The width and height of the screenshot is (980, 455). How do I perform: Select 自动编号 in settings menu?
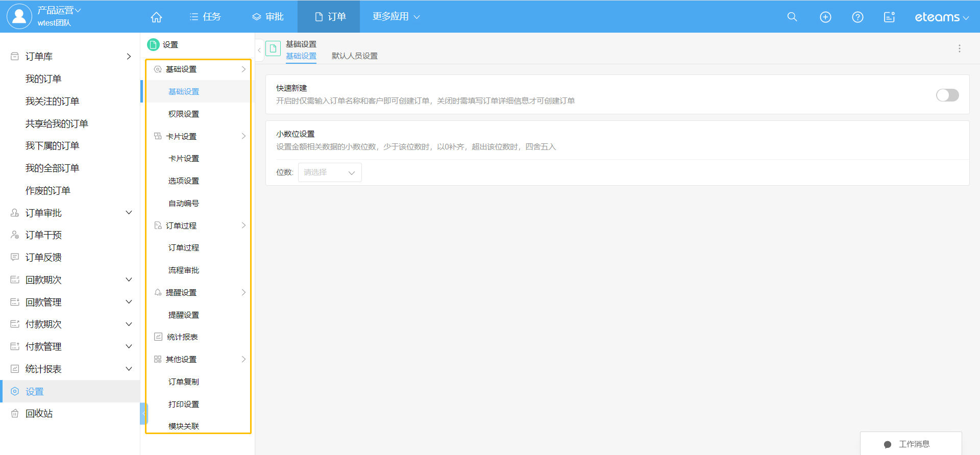[184, 203]
